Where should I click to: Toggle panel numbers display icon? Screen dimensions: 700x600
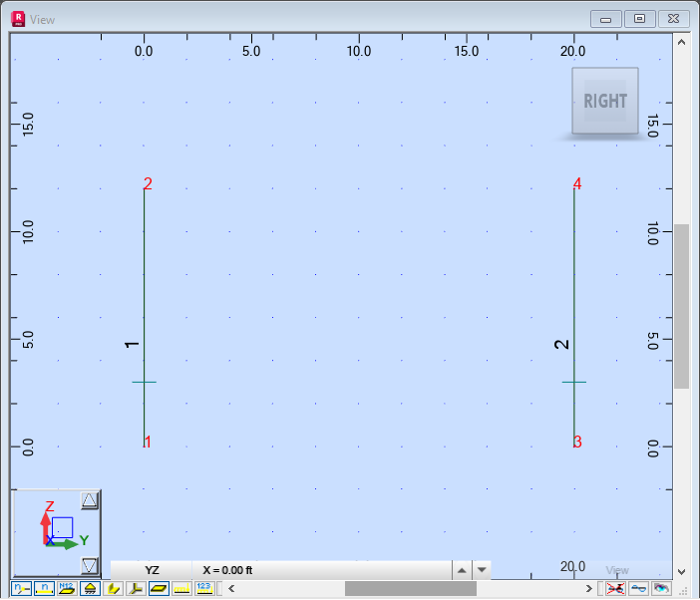pos(67,589)
